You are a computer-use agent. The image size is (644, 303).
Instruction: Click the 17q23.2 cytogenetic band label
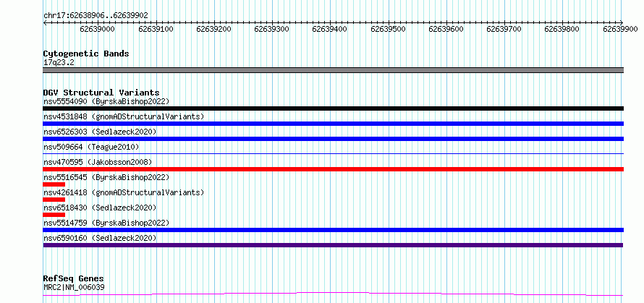(59, 63)
